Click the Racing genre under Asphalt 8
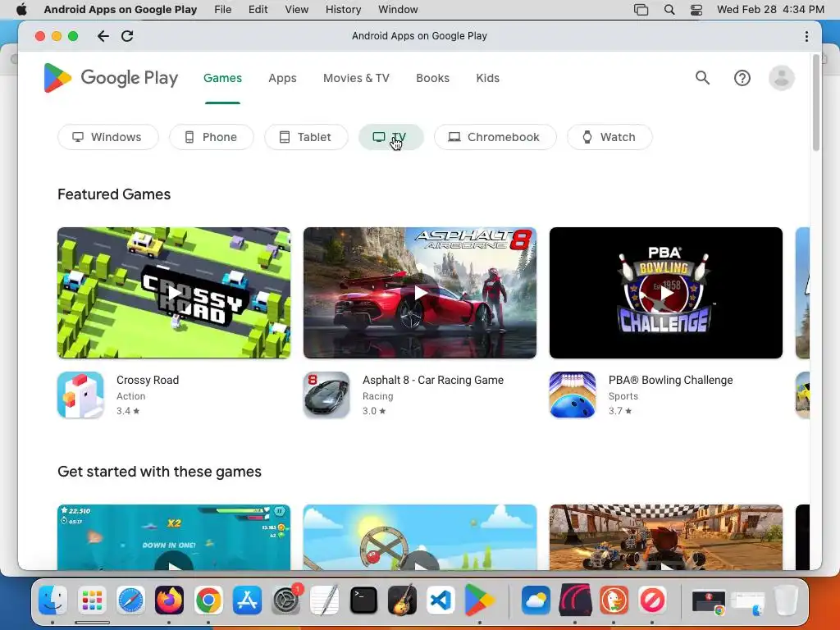The image size is (840, 630). (x=377, y=396)
